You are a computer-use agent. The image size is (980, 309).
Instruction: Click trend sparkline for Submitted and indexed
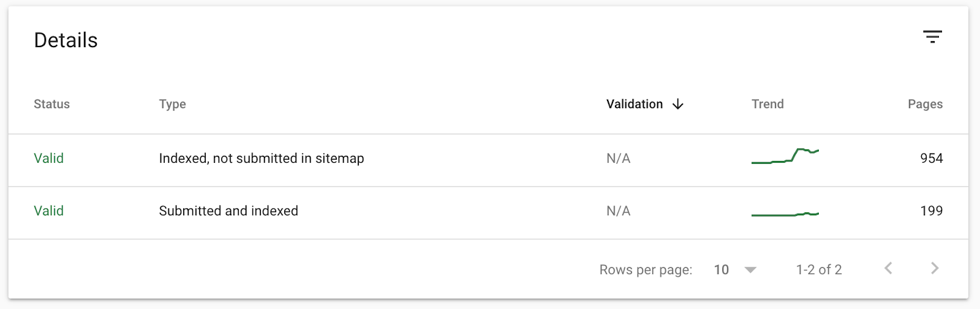(x=785, y=214)
